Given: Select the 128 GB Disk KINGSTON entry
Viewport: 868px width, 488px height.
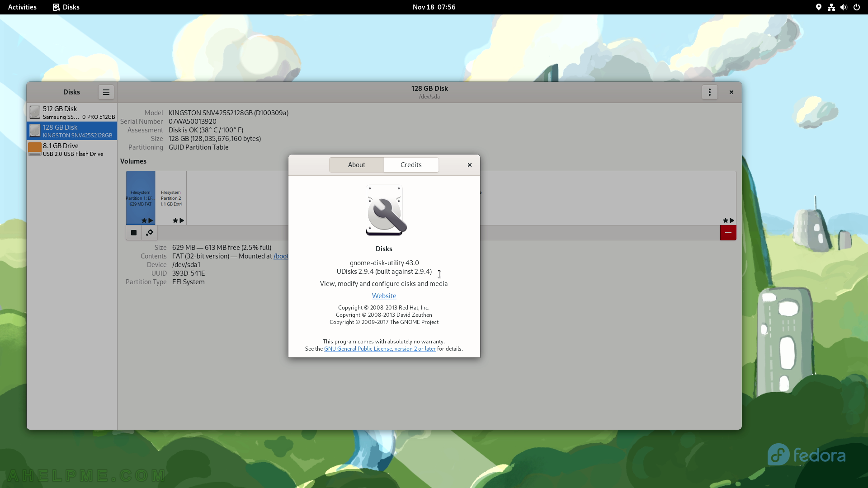Looking at the screenshot, I should coord(72,131).
